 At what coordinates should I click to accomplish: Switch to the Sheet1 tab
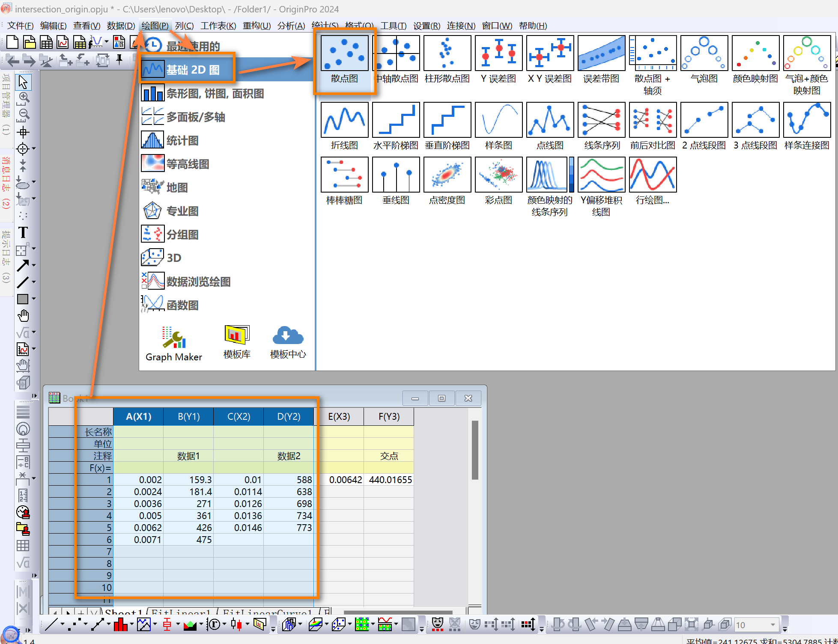(123, 612)
